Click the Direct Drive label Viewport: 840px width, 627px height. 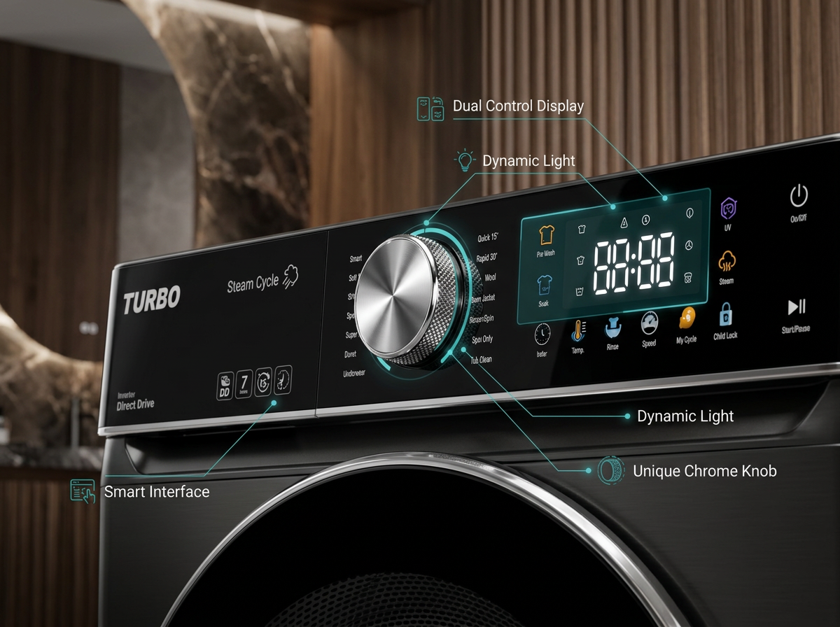(136, 404)
